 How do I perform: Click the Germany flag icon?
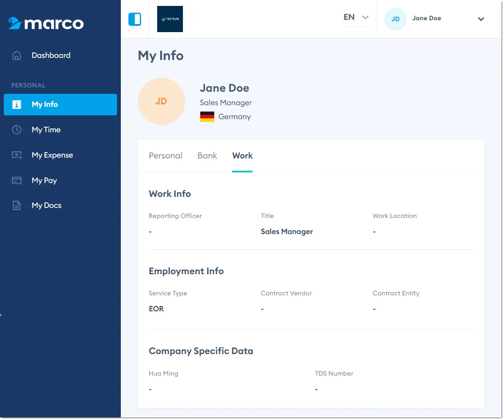click(x=207, y=117)
